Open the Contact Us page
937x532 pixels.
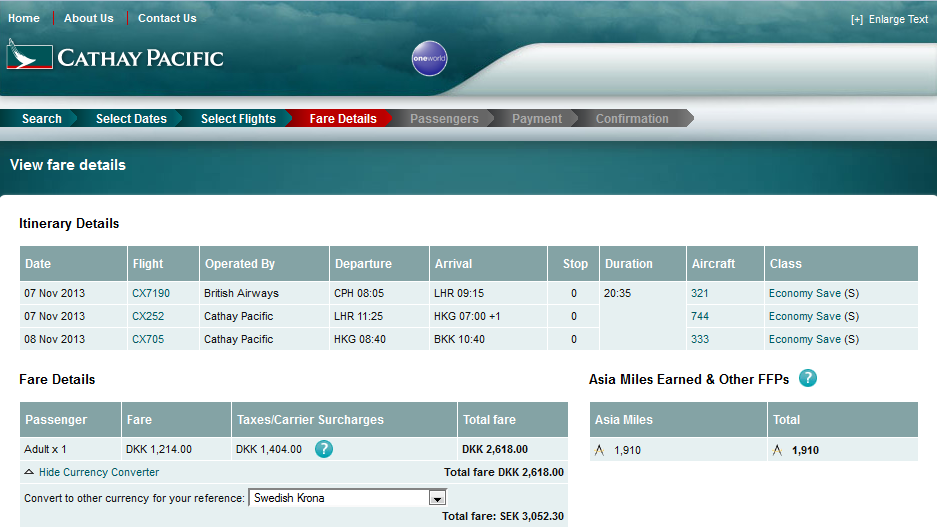(x=167, y=18)
